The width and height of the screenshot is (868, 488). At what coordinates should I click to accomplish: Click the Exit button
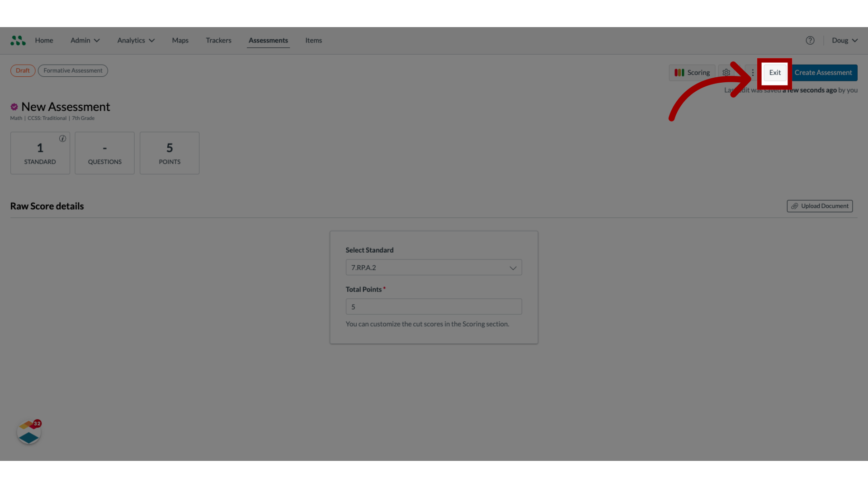775,72
